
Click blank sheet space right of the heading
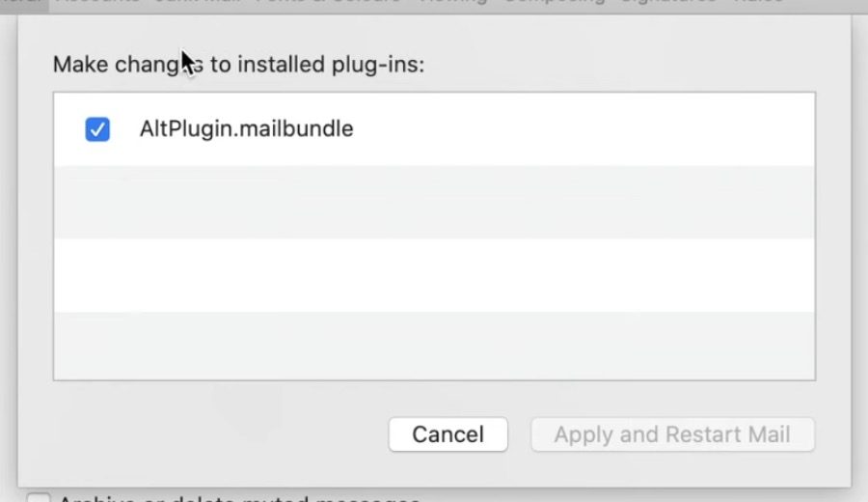coord(627,65)
